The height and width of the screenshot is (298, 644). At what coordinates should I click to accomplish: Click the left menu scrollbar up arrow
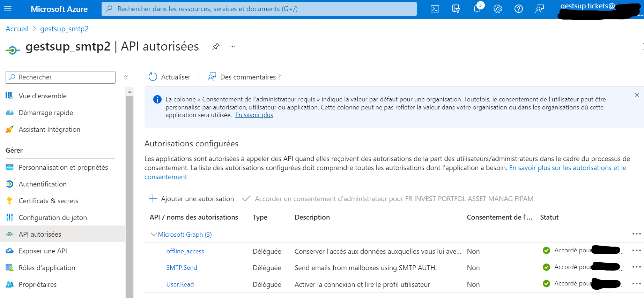point(129,92)
